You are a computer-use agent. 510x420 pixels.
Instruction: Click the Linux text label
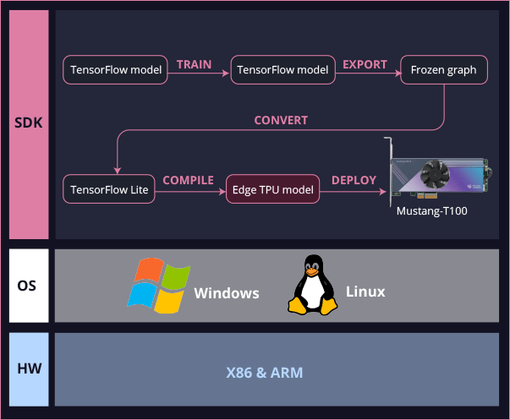tap(365, 292)
